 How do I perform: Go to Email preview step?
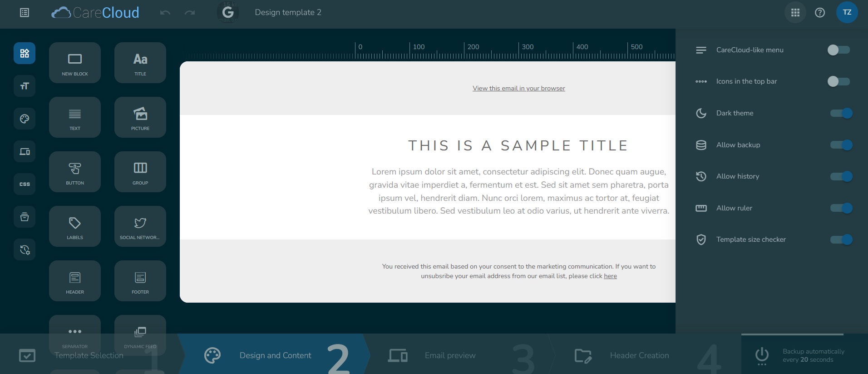point(449,355)
